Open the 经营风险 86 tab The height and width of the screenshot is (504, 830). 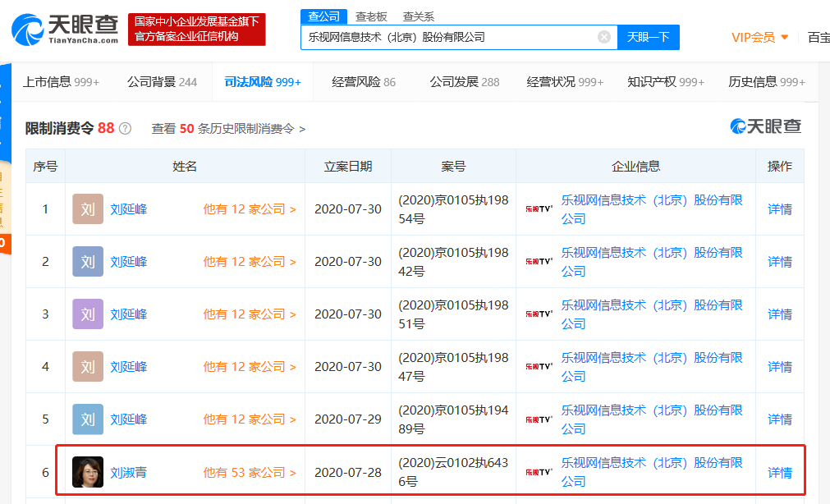click(364, 82)
